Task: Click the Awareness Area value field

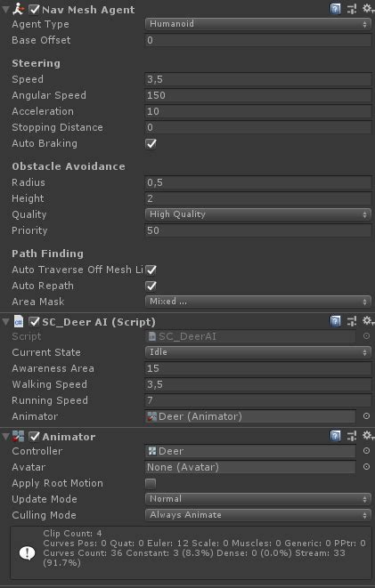Action: pyautogui.click(x=258, y=368)
